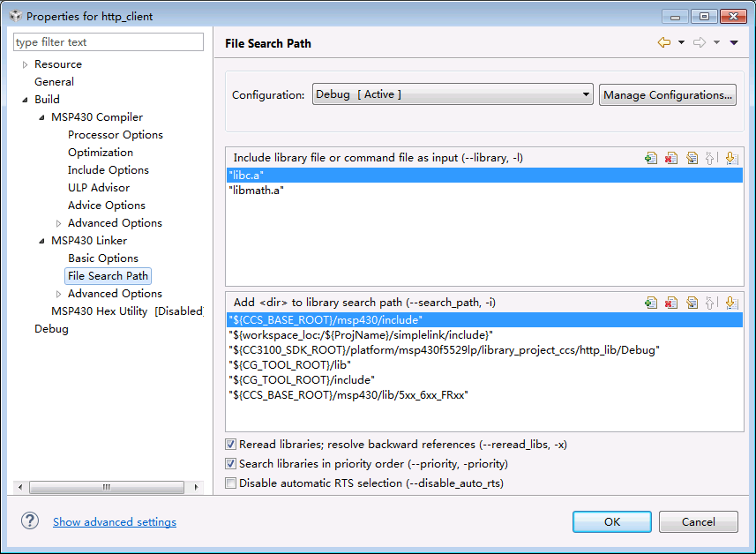
Task: Open help with the question mark icon
Action: coord(31,521)
